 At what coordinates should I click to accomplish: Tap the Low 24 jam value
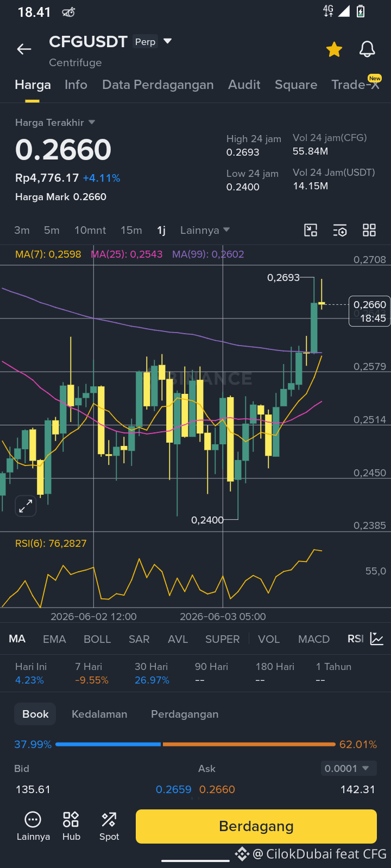243,187
